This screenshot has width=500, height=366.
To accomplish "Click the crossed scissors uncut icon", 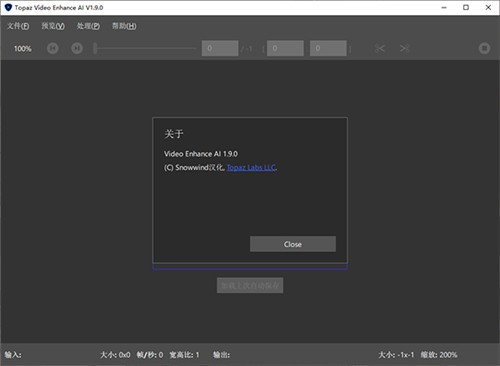I will [x=404, y=48].
